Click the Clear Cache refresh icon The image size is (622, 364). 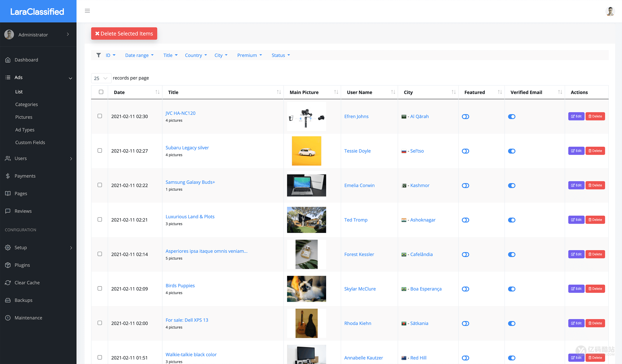8,283
